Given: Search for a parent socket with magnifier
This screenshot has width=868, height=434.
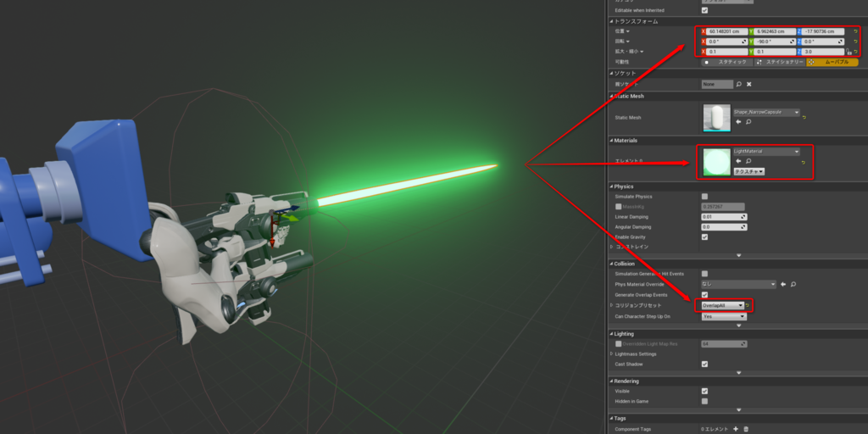Looking at the screenshot, I should 738,84.
